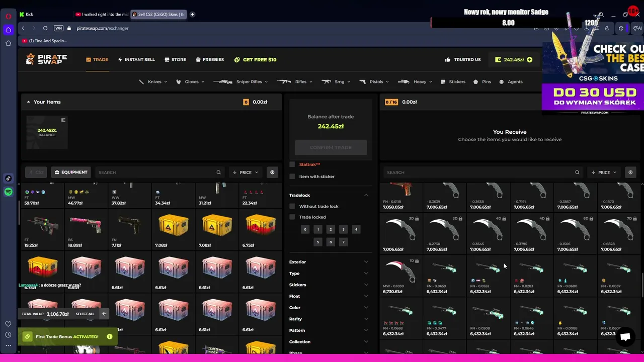Open the Gloves category dropdown
This screenshot has height=362, width=644.
click(190, 81)
